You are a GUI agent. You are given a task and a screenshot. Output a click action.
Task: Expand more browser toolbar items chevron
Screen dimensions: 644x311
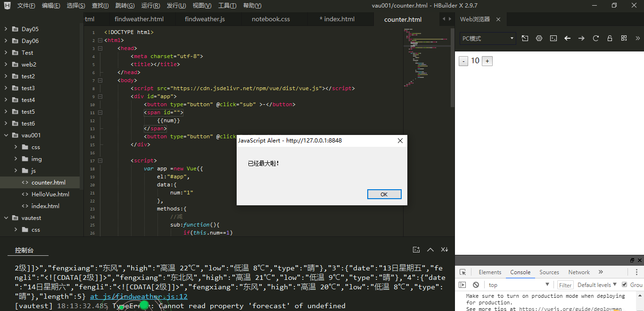pos(637,38)
